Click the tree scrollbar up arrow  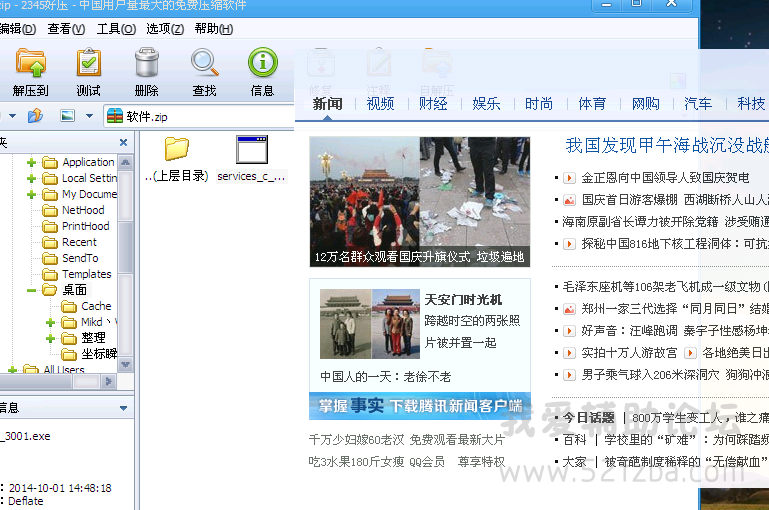(x=126, y=162)
